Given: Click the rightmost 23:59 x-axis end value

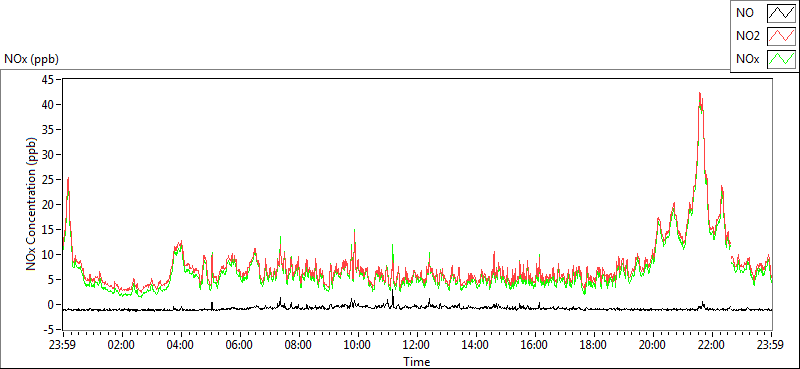Looking at the screenshot, I should tap(771, 344).
